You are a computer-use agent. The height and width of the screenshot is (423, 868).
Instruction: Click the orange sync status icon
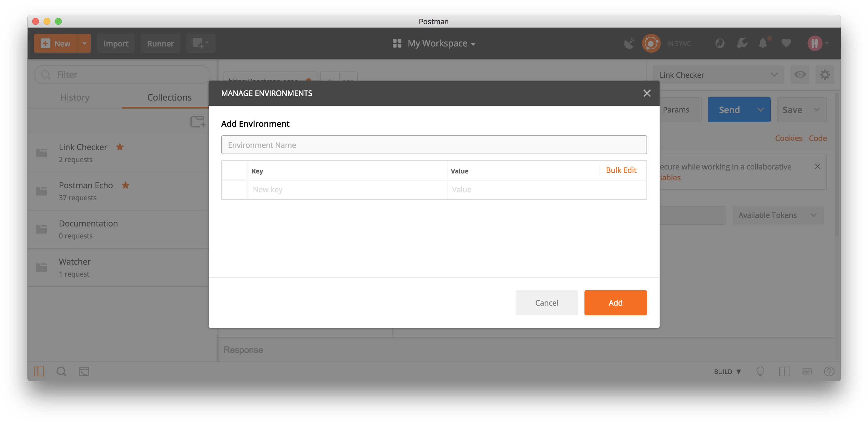pyautogui.click(x=651, y=44)
